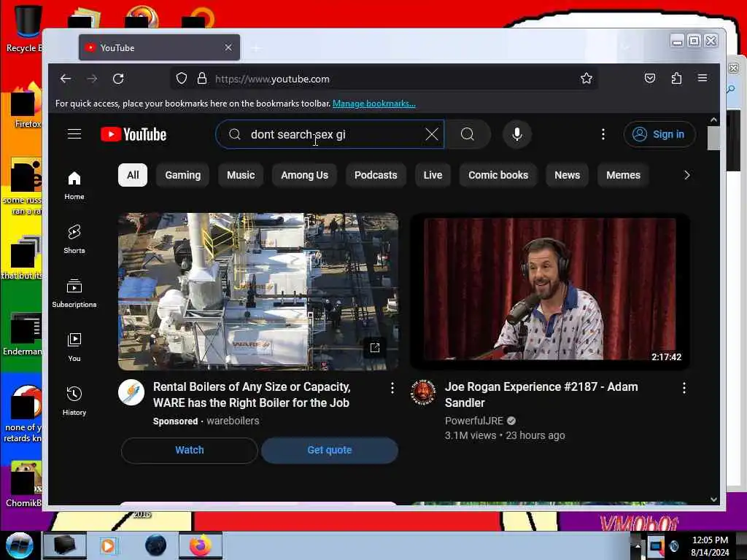Click the Watch button on the ad

[x=190, y=450]
